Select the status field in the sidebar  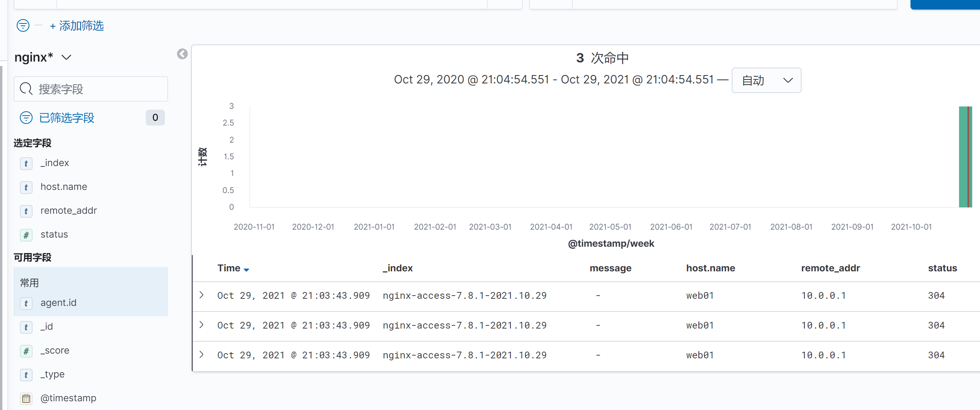coord(54,234)
